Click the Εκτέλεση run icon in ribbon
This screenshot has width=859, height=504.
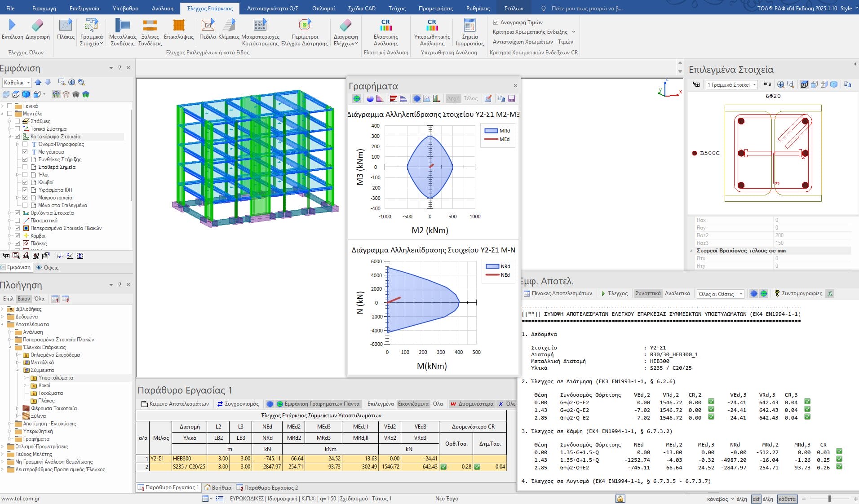[12, 26]
